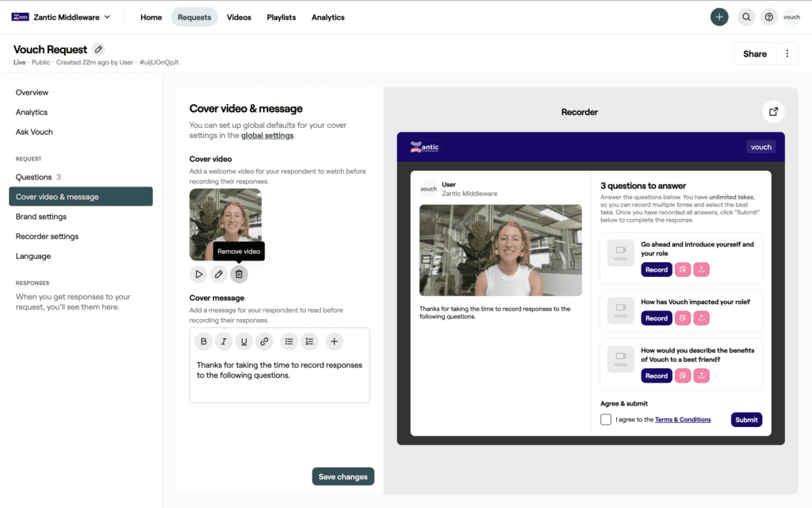
Task: Toggle italic formatting in cover message
Action: 224,341
